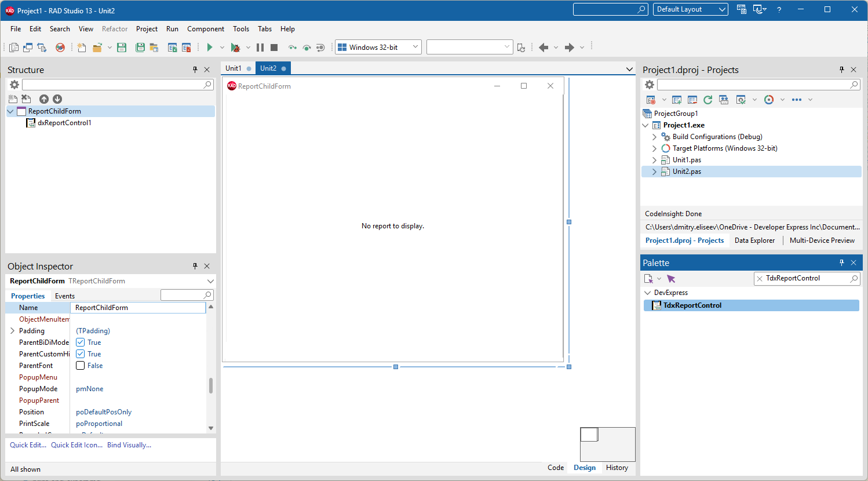Expand Build Configurations (Debug) node
This screenshot has height=481, width=868.
coord(655,137)
